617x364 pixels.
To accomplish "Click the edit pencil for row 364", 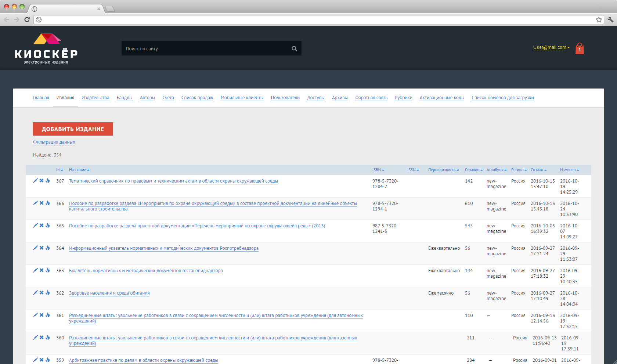I will tap(35, 248).
